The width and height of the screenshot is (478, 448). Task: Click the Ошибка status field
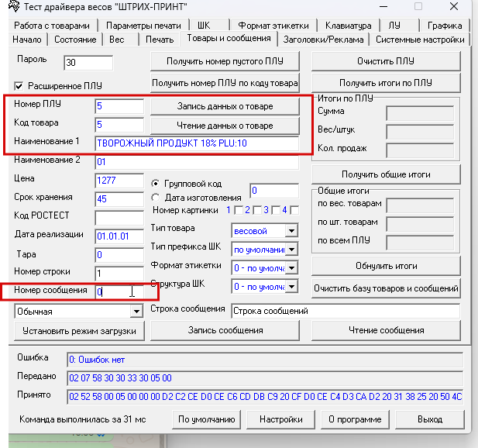(265, 360)
